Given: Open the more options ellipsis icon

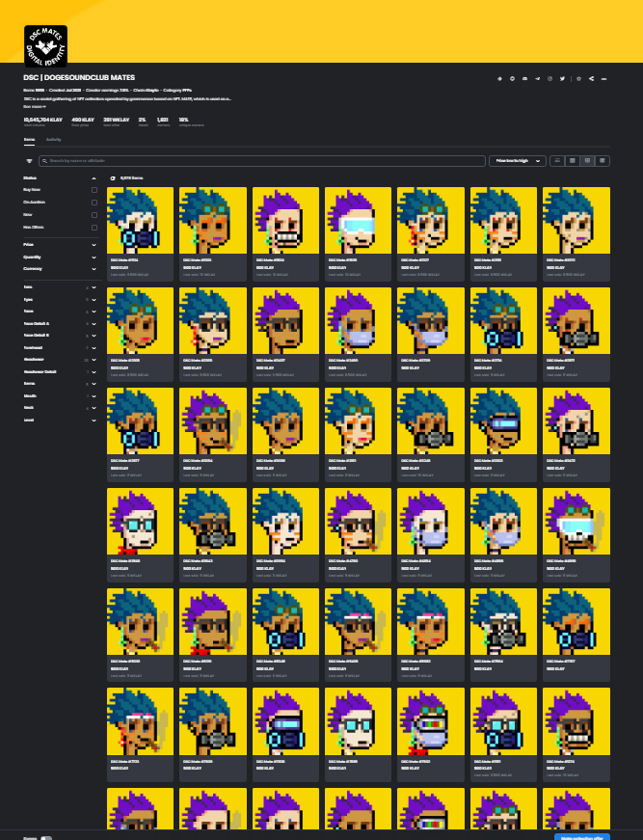Looking at the screenshot, I should [x=603, y=79].
